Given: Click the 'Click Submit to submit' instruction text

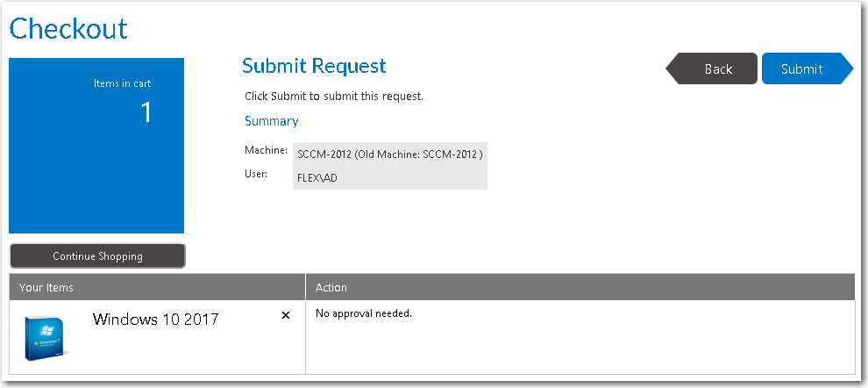Looking at the screenshot, I should click(x=334, y=96).
